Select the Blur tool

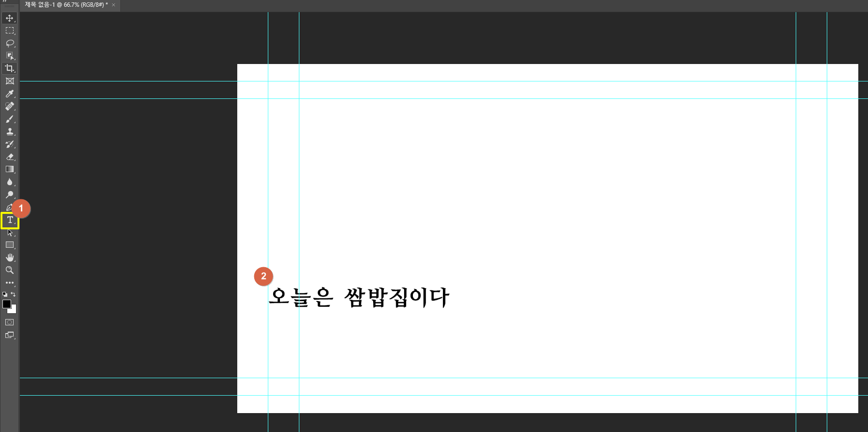(x=10, y=182)
